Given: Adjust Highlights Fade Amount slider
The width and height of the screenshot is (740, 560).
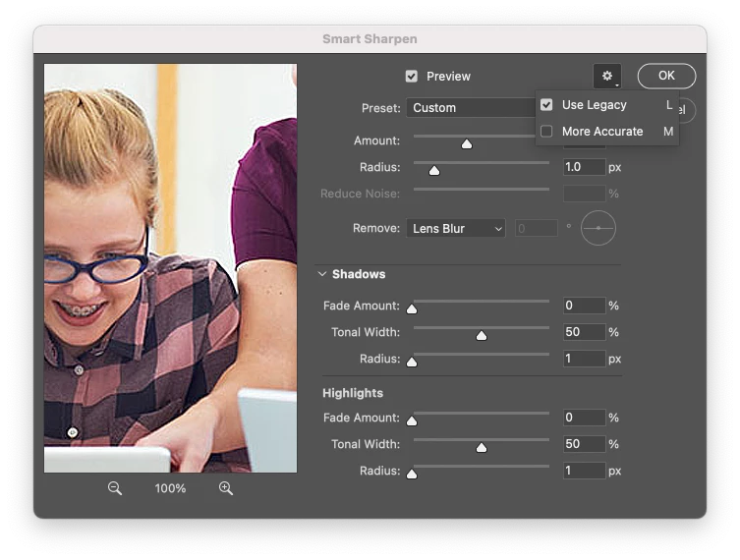Looking at the screenshot, I should pos(412,420).
